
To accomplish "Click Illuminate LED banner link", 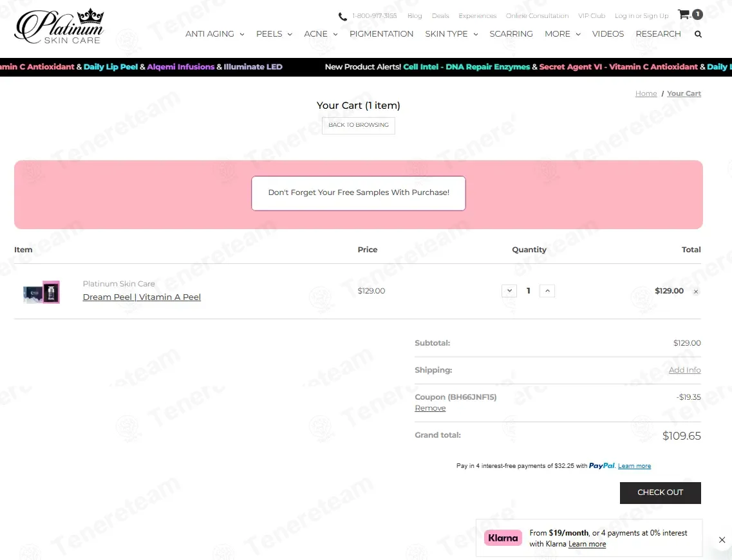I will pyautogui.click(x=253, y=67).
